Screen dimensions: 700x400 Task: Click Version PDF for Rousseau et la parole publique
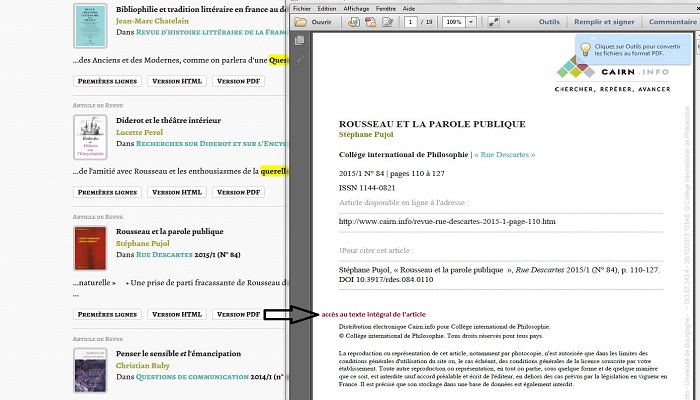238,314
